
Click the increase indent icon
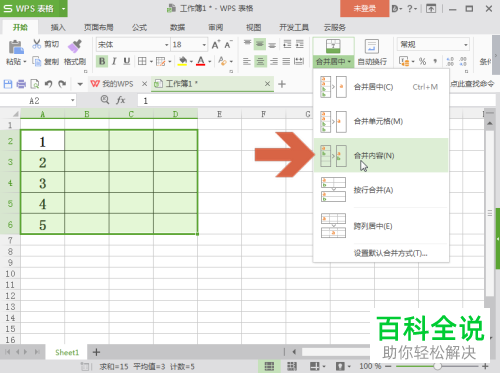pos(300,44)
